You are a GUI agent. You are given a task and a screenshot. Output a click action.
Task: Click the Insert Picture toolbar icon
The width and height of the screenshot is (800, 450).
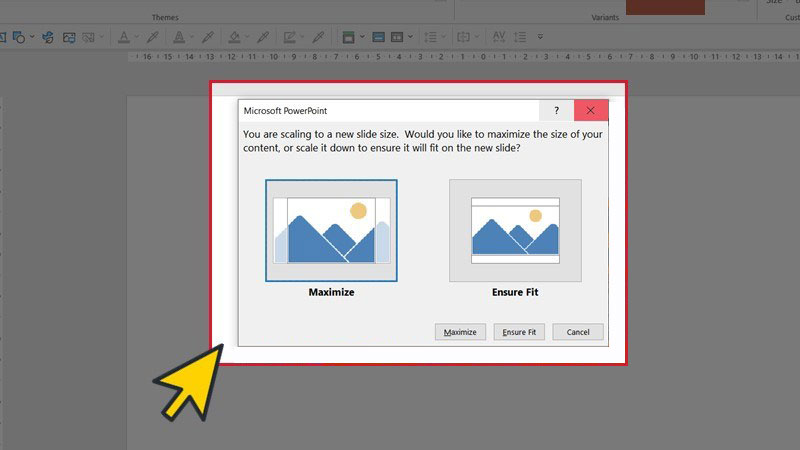pos(69,37)
